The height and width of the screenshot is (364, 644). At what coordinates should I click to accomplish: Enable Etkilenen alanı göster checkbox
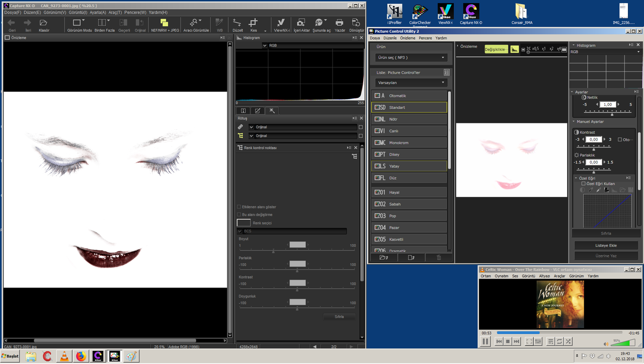[x=239, y=207]
